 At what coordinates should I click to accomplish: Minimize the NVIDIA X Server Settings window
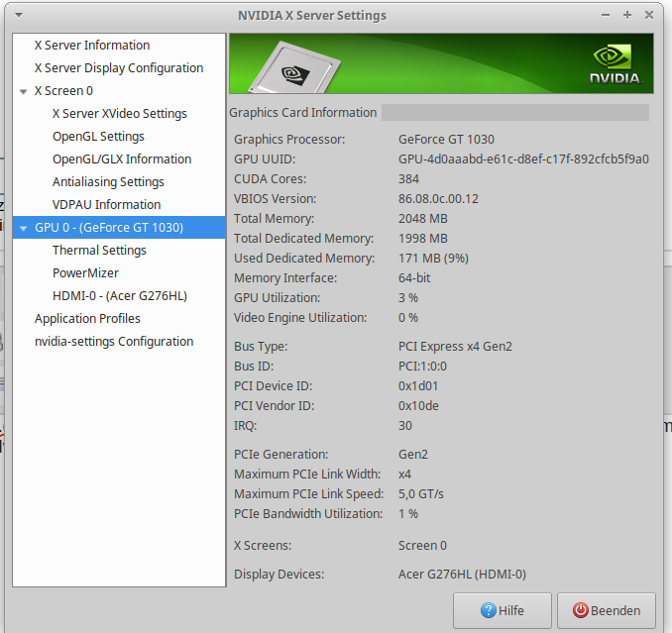[606, 15]
